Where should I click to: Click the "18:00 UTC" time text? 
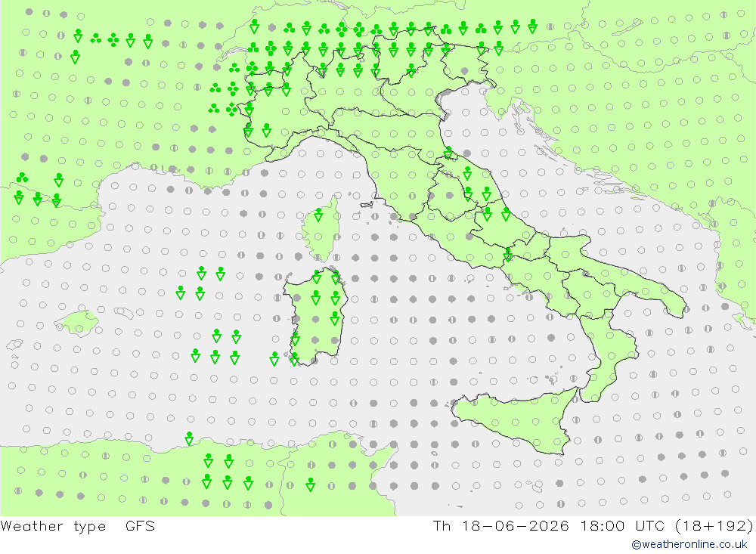tap(622, 525)
